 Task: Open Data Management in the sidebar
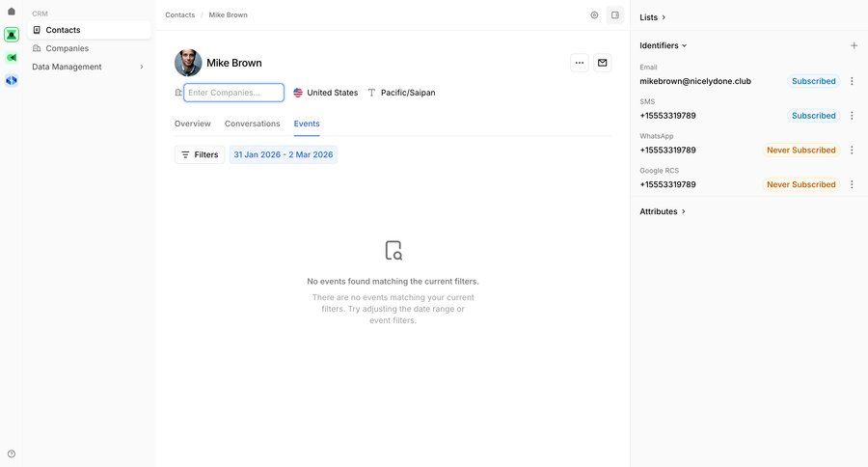tap(89, 67)
